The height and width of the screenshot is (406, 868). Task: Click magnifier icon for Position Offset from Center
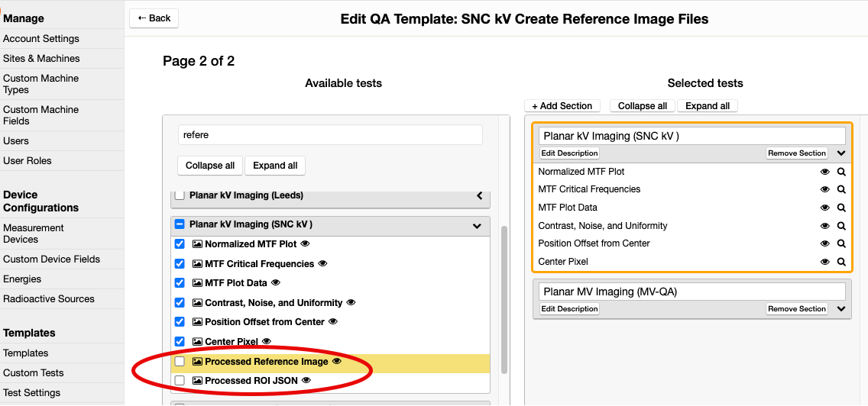point(841,243)
